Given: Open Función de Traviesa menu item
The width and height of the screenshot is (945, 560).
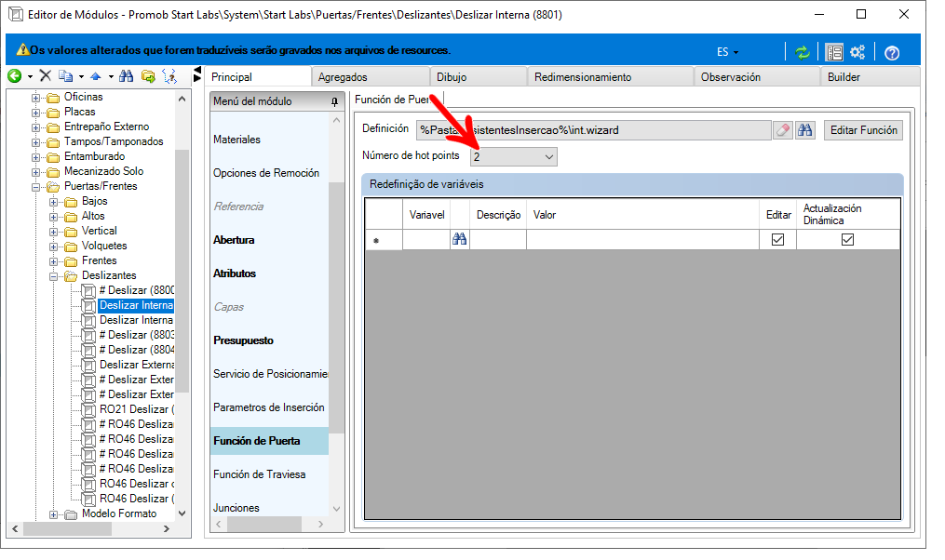Looking at the screenshot, I should (x=259, y=474).
